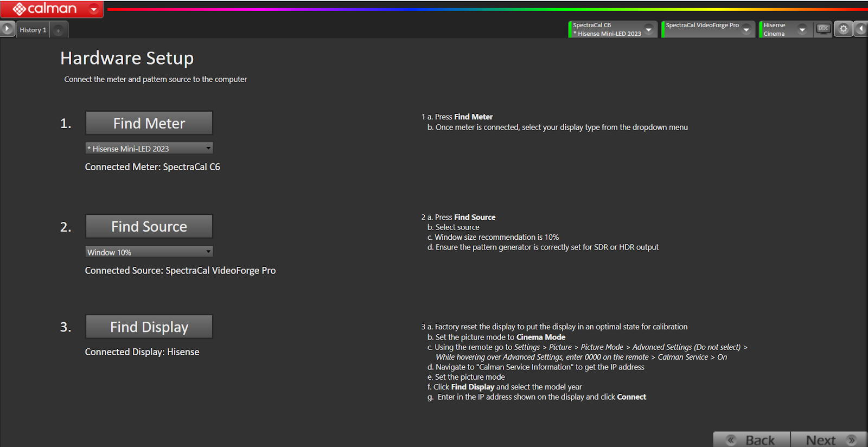The height and width of the screenshot is (447, 868).
Task: Click instruction 'Navigate to Calman Service Information'
Action: tap(536, 367)
